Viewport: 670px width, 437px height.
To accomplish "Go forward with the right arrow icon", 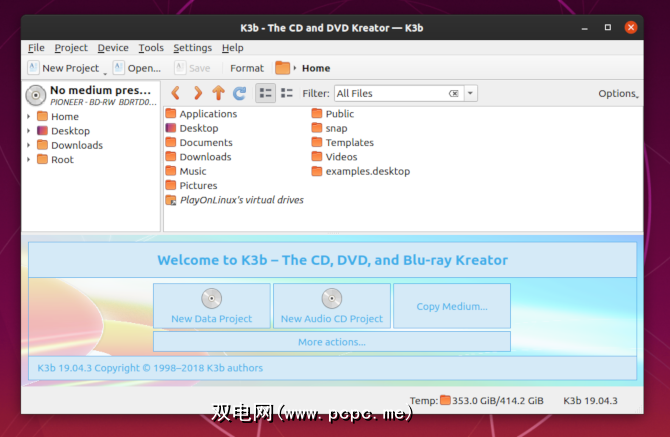I will point(197,93).
